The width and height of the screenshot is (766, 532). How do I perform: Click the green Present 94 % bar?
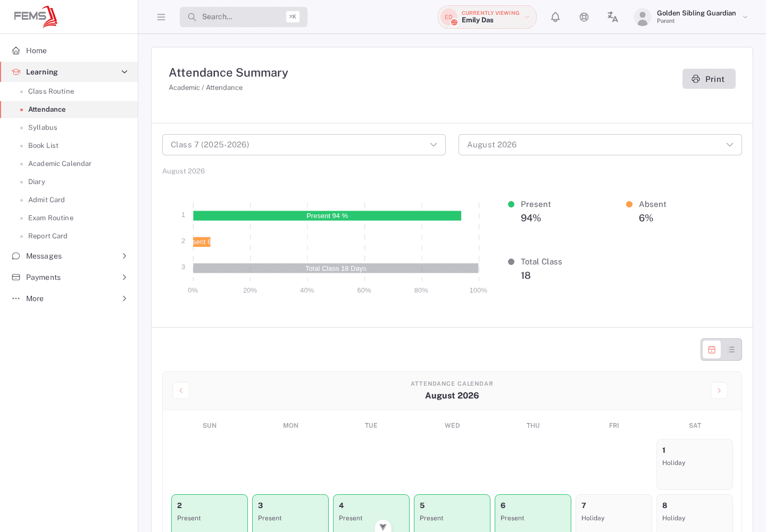coord(327,215)
